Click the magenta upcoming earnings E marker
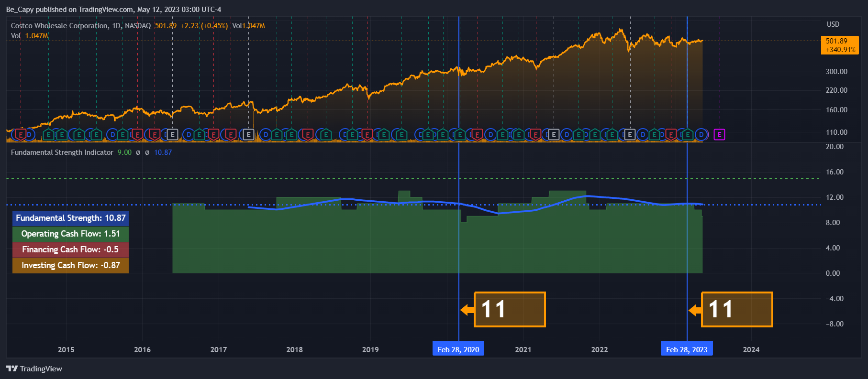The height and width of the screenshot is (379, 868). click(719, 135)
